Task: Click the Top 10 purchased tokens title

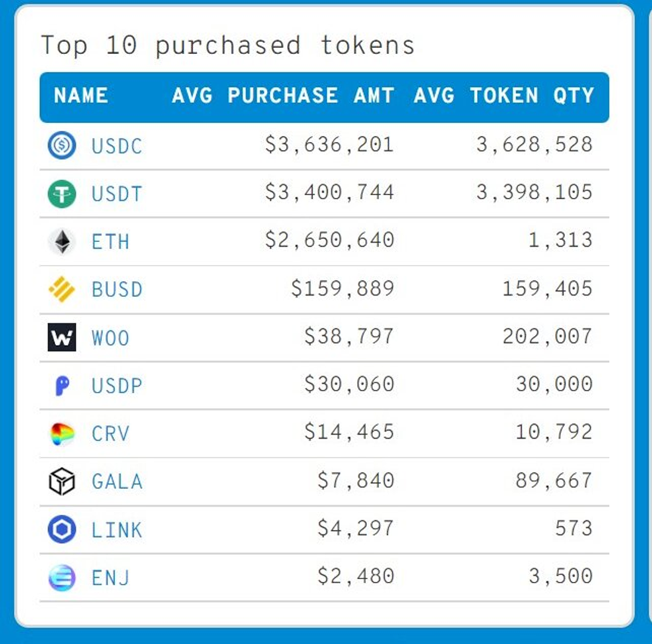Action: (227, 45)
